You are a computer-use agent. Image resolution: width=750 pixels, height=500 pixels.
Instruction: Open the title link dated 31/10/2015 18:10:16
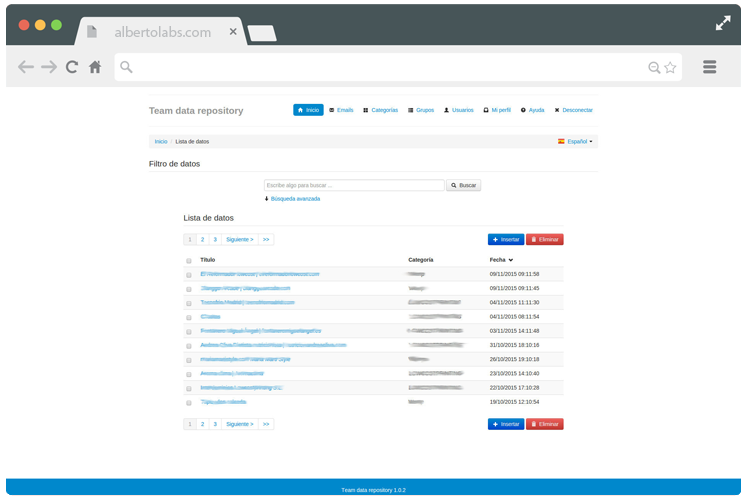pos(273,345)
